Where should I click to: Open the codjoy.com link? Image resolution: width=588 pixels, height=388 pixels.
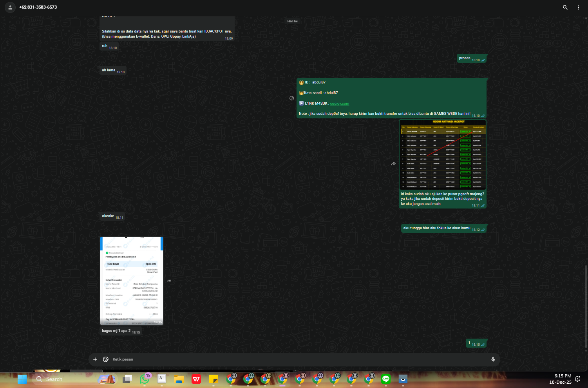[340, 103]
